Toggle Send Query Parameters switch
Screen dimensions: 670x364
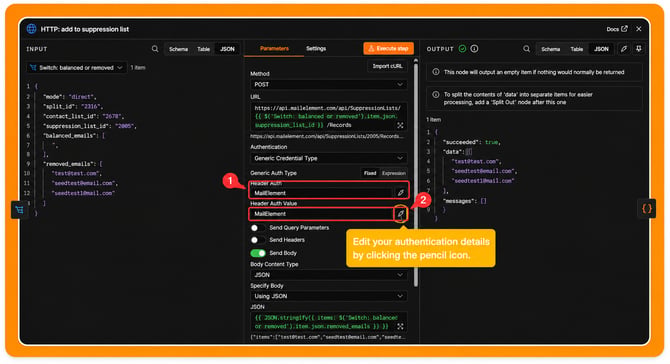coord(258,228)
